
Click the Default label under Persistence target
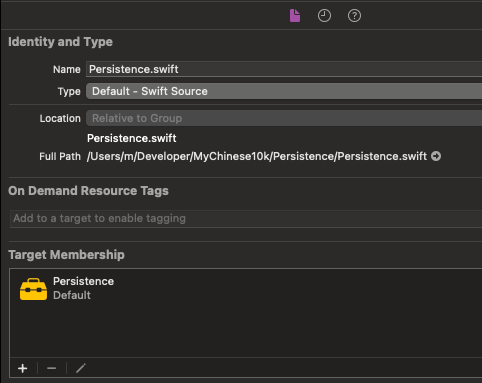tap(72, 295)
